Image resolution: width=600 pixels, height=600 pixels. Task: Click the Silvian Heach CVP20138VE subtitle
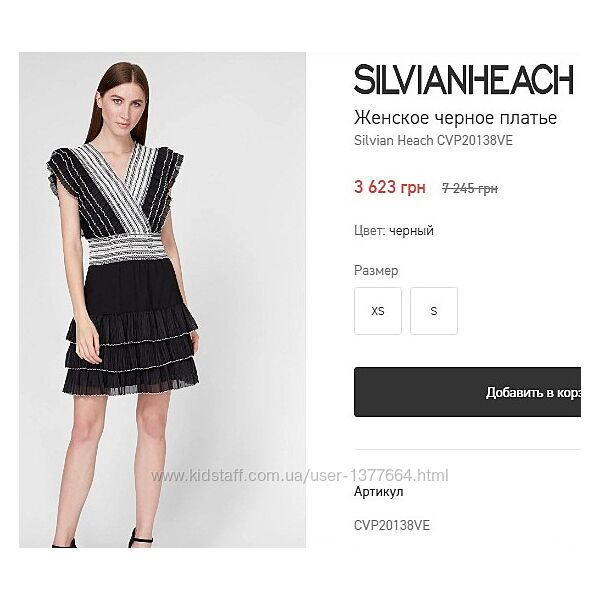coord(433,140)
